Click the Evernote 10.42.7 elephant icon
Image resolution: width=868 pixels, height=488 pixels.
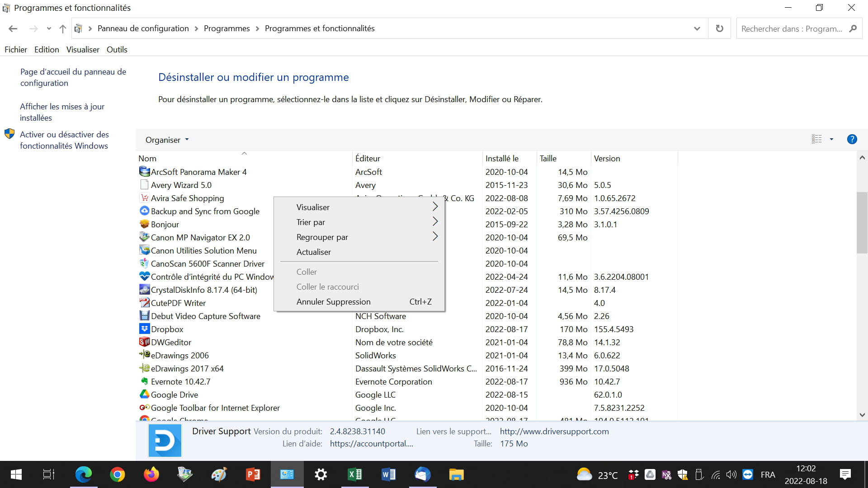tap(144, 381)
